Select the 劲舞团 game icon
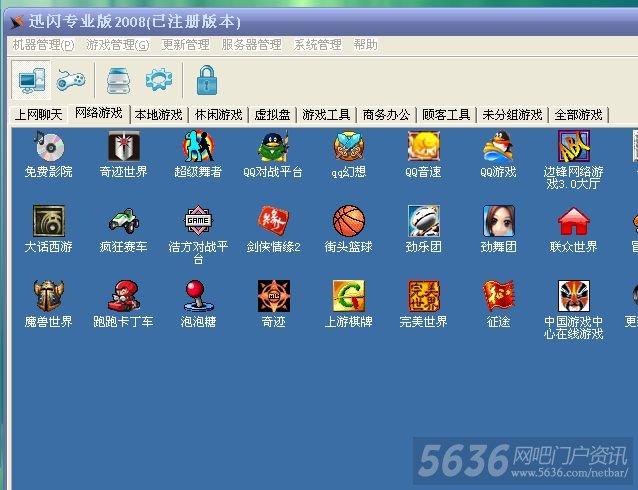The image size is (638, 490). pos(498,221)
